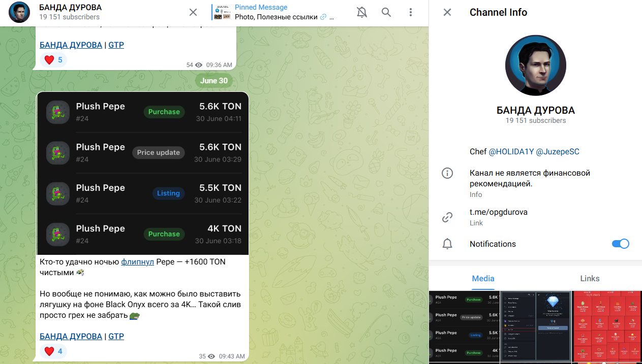This screenshot has height=364, width=642.
Task: Click the channel avatar in the chat header
Action: (x=19, y=12)
